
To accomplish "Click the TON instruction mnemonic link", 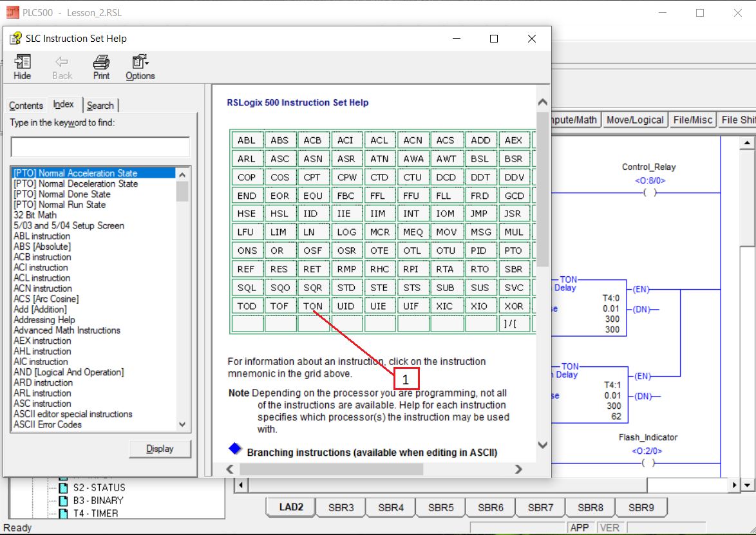I will click(x=313, y=306).
